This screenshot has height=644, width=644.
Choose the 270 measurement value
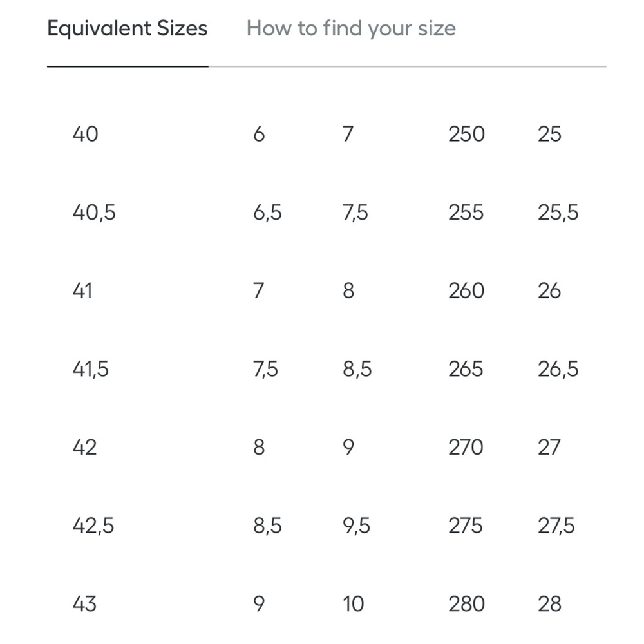[x=466, y=448]
